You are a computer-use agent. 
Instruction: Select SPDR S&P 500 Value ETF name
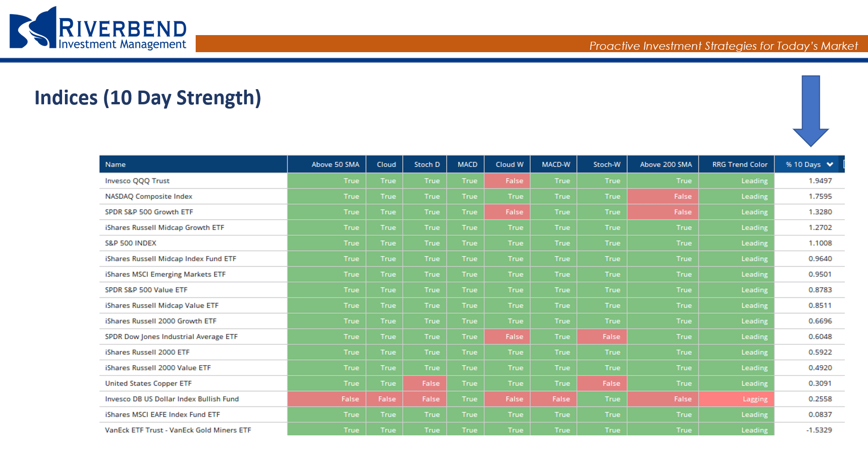click(146, 290)
